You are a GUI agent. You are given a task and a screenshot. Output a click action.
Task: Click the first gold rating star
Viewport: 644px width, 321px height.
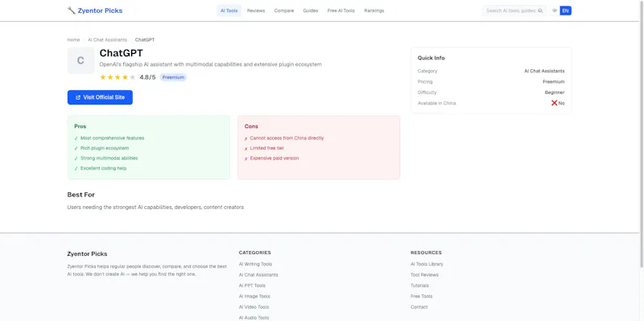(x=103, y=77)
